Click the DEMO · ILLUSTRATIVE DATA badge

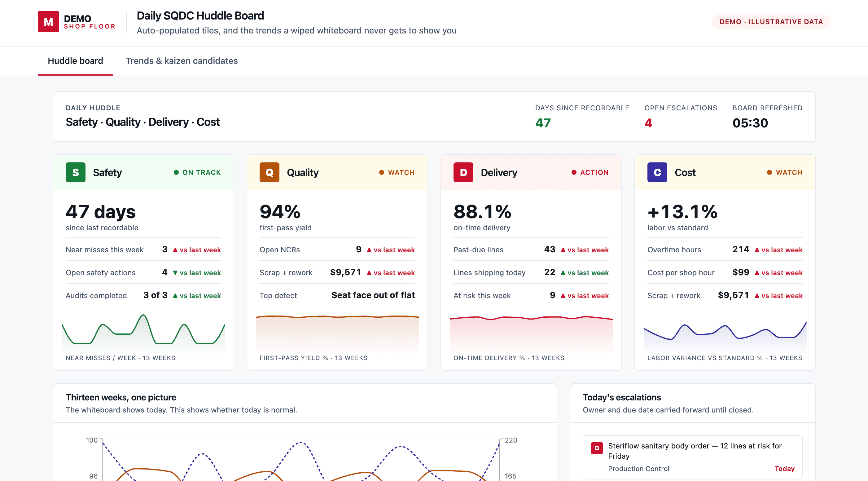[x=771, y=22]
